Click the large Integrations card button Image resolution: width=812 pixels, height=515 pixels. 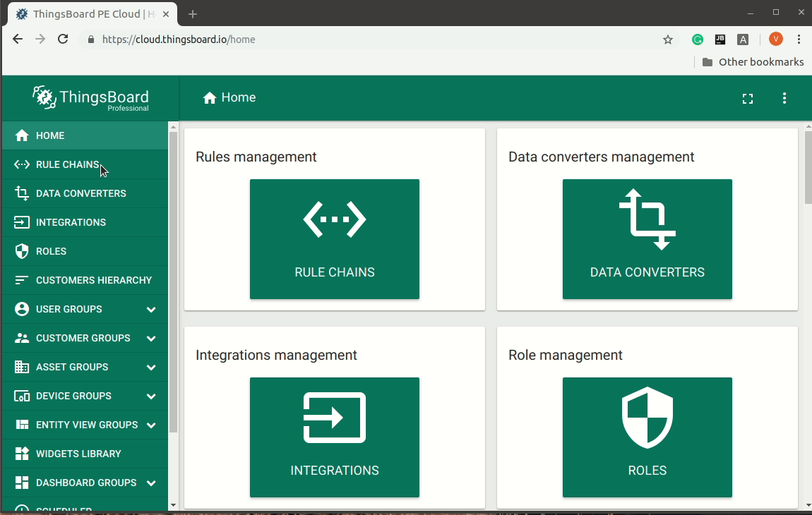335,437
